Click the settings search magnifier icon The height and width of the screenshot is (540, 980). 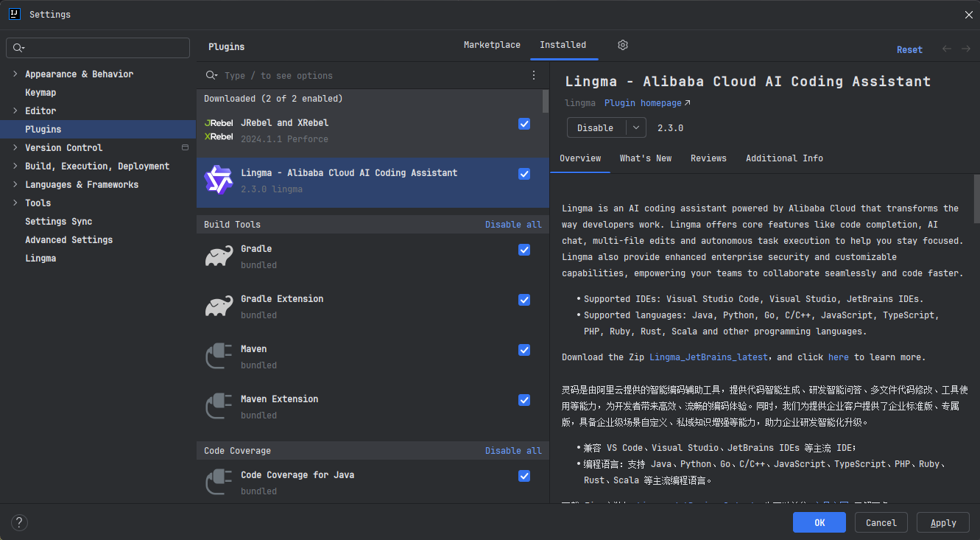point(18,48)
